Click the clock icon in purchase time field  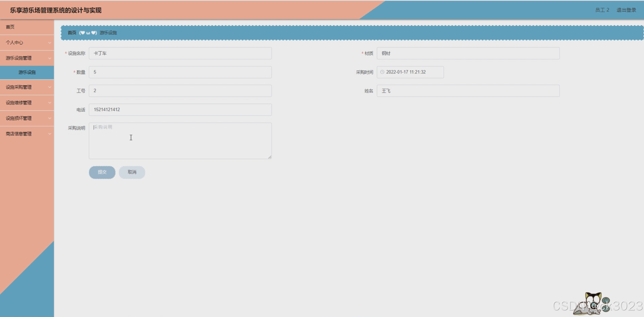click(x=382, y=72)
